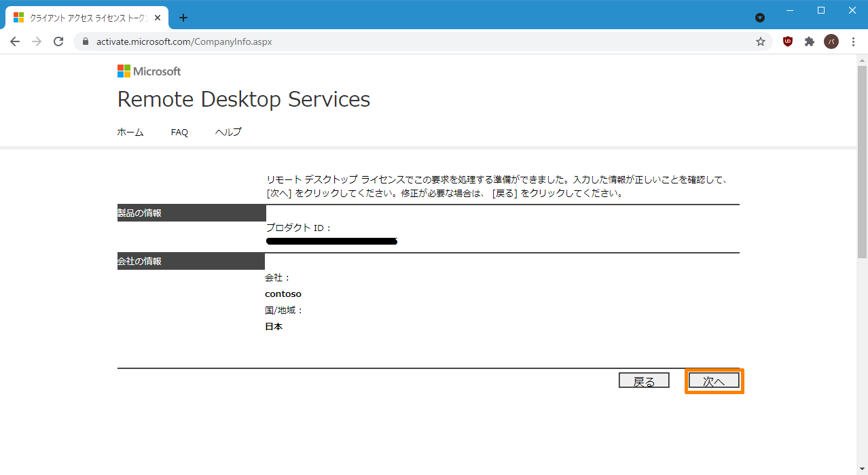The height and width of the screenshot is (475, 868).
Task: Click the company name contoso
Action: coord(283,294)
